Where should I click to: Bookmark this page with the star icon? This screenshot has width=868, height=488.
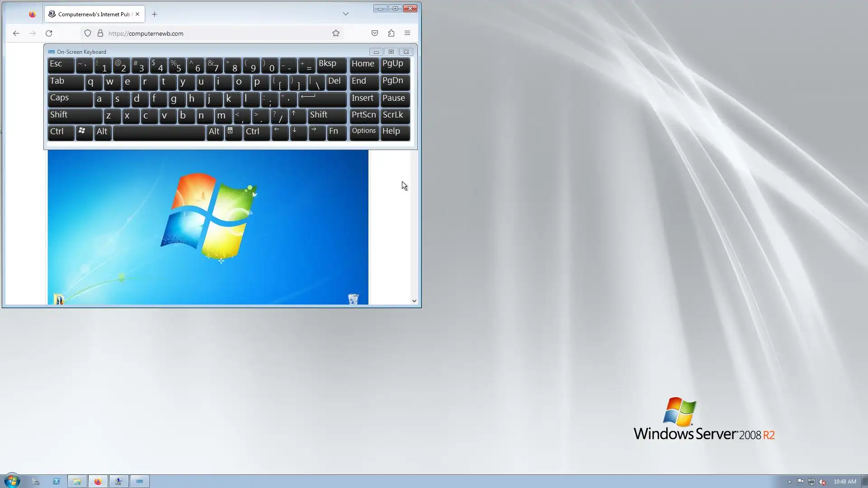tap(336, 33)
